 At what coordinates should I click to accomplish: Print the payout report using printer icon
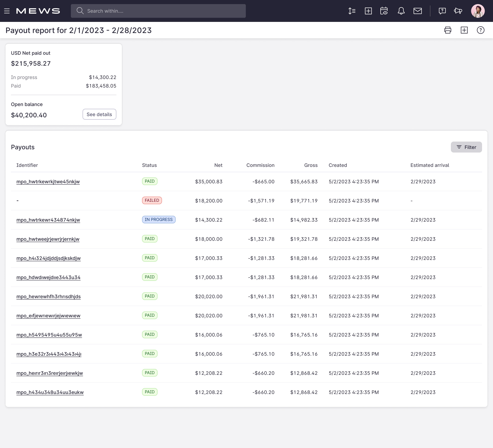[x=448, y=30]
